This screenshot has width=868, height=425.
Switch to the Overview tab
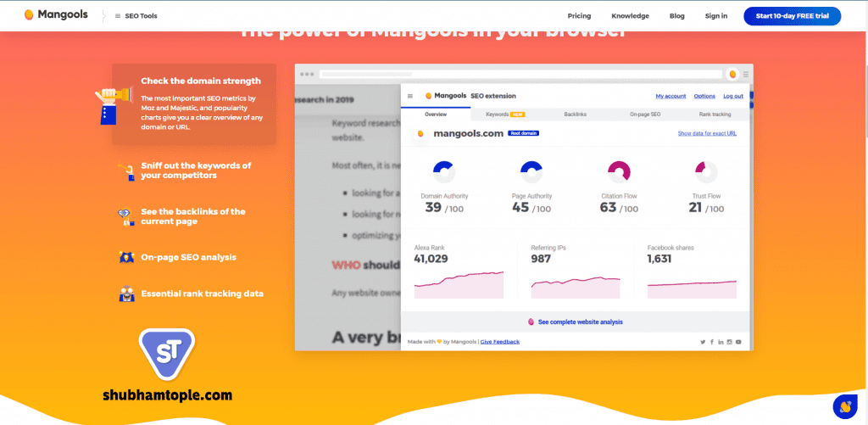tap(436, 115)
